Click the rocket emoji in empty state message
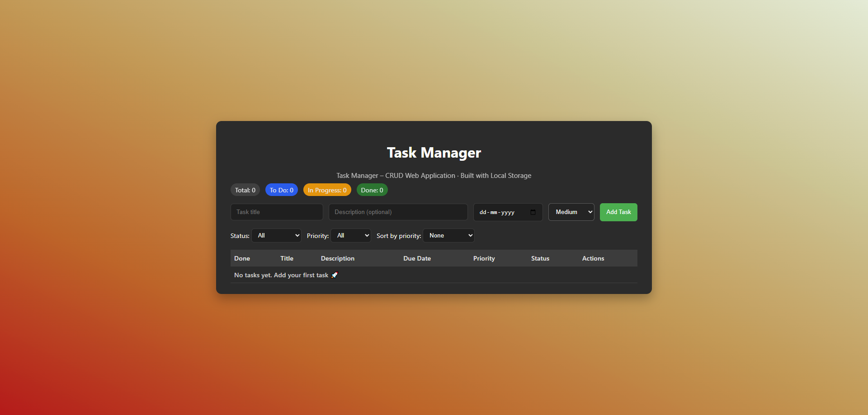This screenshot has width=868, height=415. 334,275
